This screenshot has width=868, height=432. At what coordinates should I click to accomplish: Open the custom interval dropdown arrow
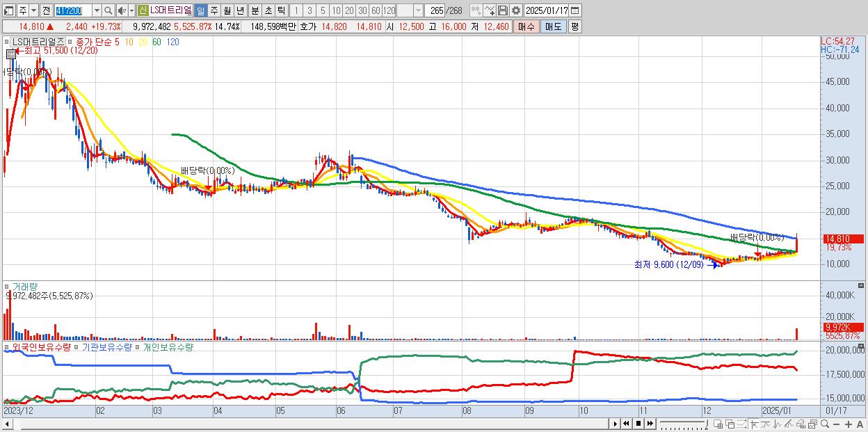click(x=418, y=10)
